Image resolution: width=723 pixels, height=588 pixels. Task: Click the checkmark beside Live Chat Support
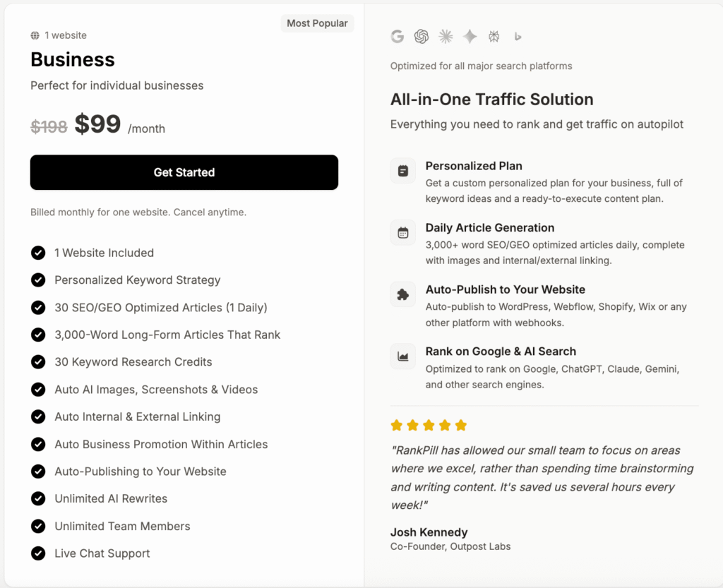click(x=38, y=553)
